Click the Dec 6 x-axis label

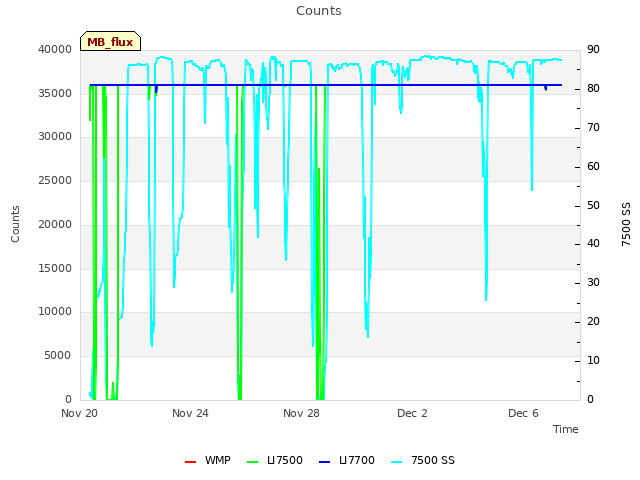click(x=523, y=413)
